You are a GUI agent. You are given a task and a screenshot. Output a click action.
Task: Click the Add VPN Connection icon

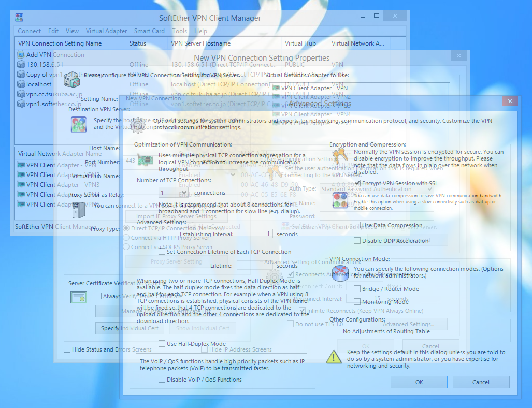point(21,54)
